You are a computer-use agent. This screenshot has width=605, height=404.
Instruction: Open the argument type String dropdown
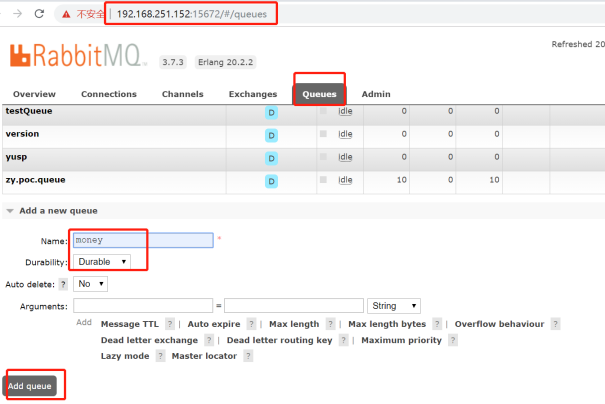(x=394, y=305)
